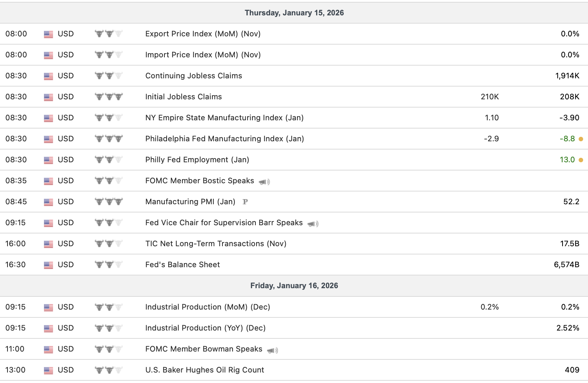This screenshot has width=588, height=383.
Task: Open NY Empire State Manufacturing Index details
Action: [224, 118]
